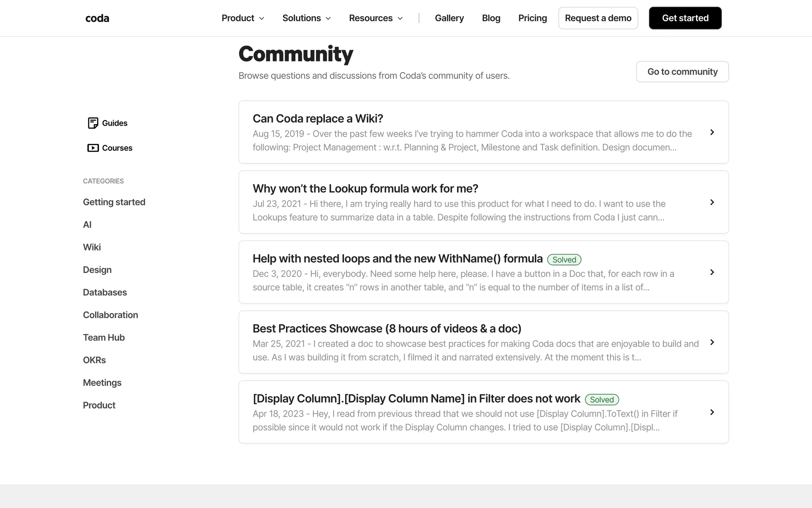Select the Databases category

(x=105, y=292)
